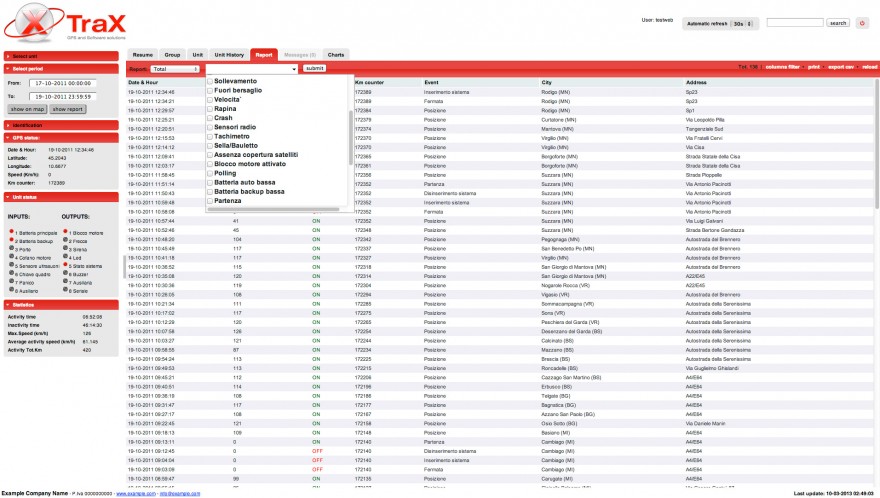Click the search button
Image resolution: width=880 pixels, height=498 pixels.
[x=838, y=23]
